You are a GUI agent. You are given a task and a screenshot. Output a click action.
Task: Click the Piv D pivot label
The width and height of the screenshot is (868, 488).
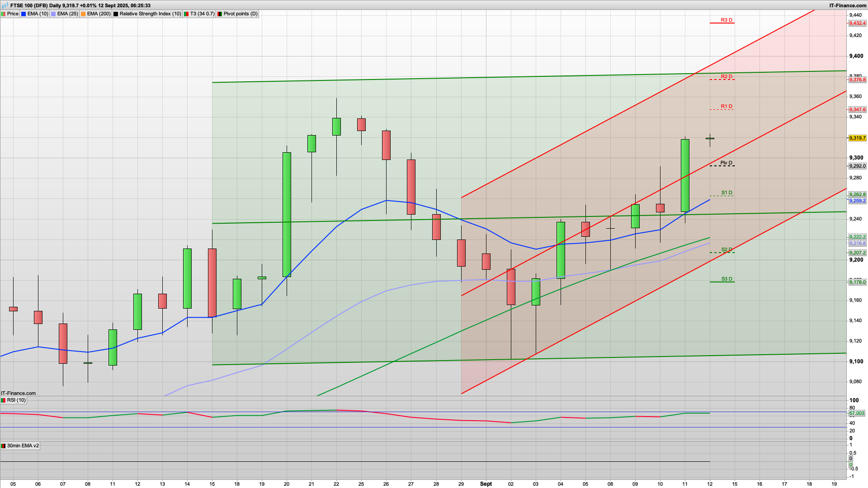click(x=726, y=163)
